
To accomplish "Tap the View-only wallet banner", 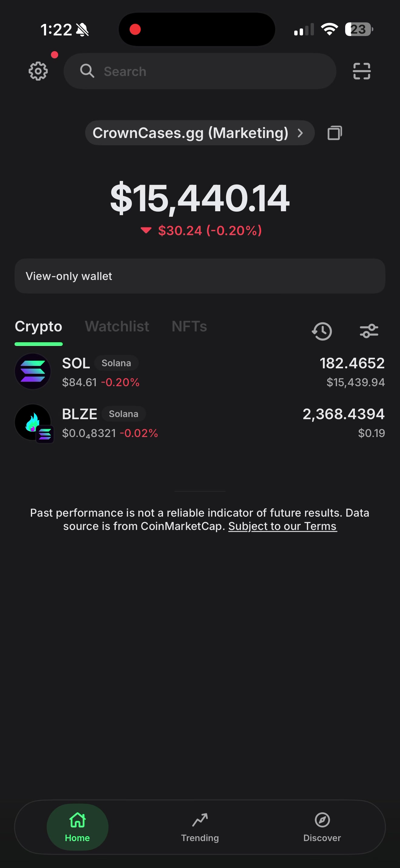I will click(200, 276).
